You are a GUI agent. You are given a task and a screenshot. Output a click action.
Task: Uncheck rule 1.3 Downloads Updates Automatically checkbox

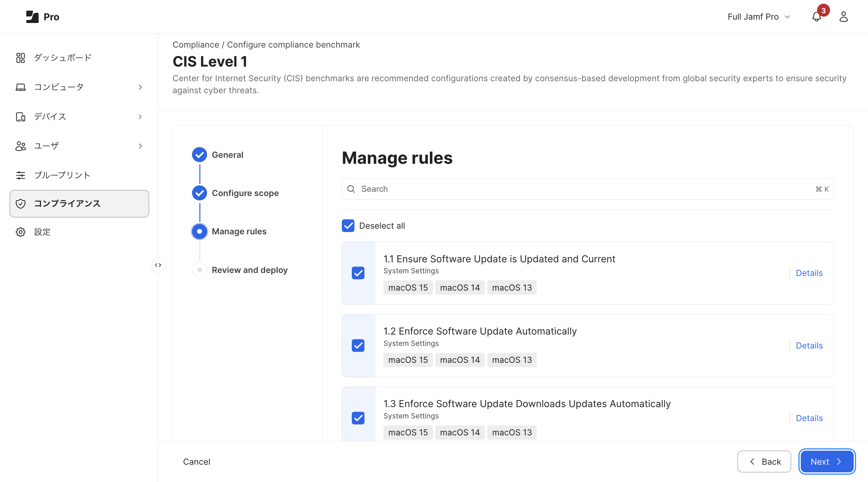[358, 418]
